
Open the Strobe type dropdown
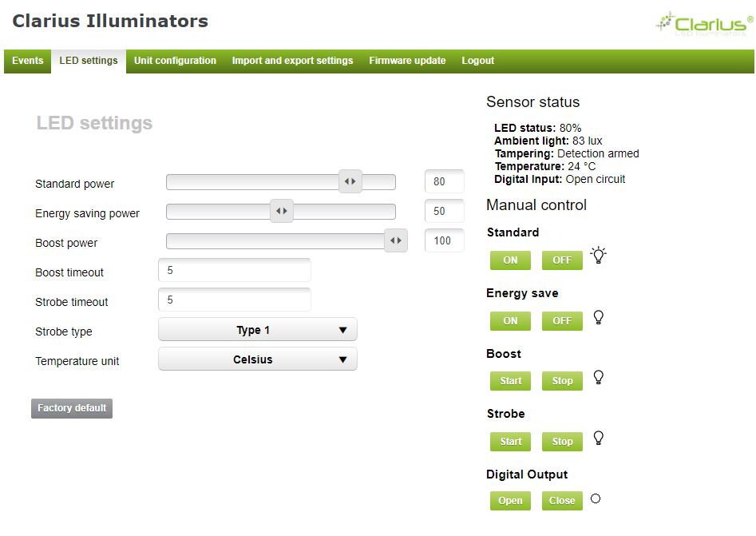258,330
